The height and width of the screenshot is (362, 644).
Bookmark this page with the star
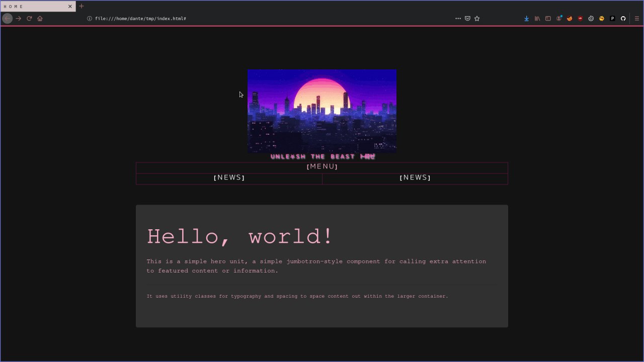tap(477, 19)
